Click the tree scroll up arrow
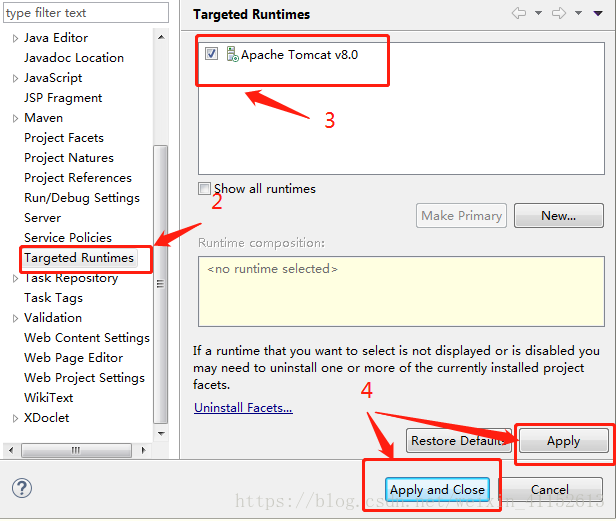This screenshot has width=616, height=521. coord(161,37)
